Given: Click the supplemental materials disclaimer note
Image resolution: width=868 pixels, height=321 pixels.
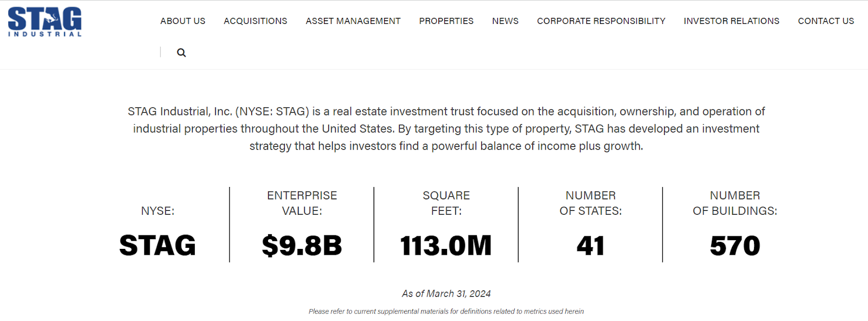Looking at the screenshot, I should pyautogui.click(x=446, y=311).
